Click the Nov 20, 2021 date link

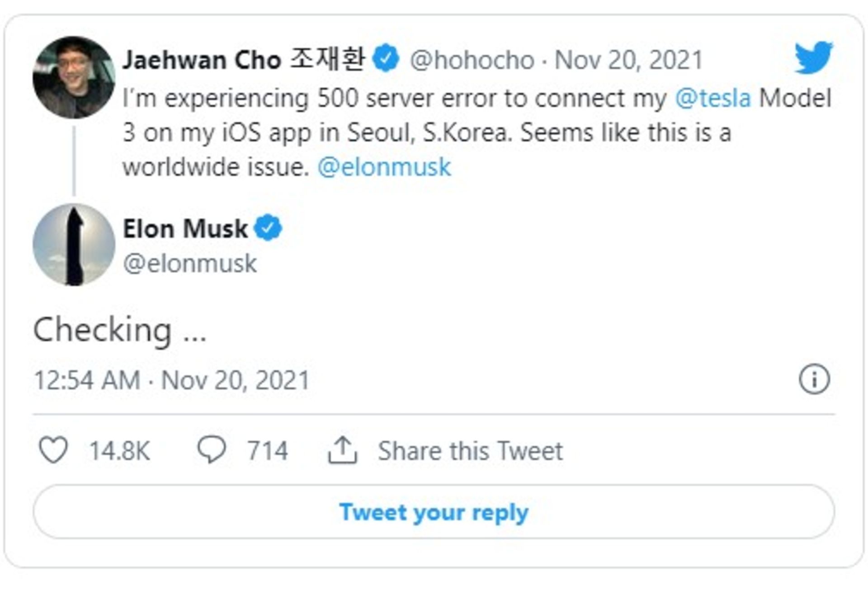coord(628,59)
